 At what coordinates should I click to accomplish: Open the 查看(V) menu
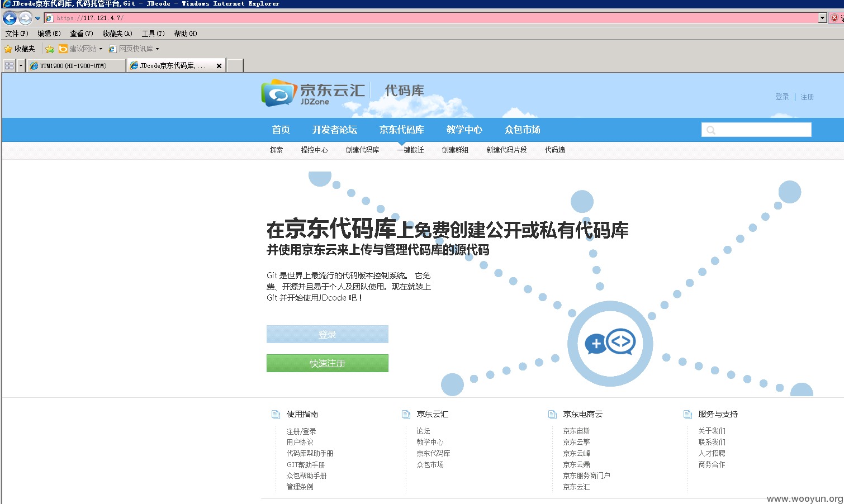pos(82,34)
